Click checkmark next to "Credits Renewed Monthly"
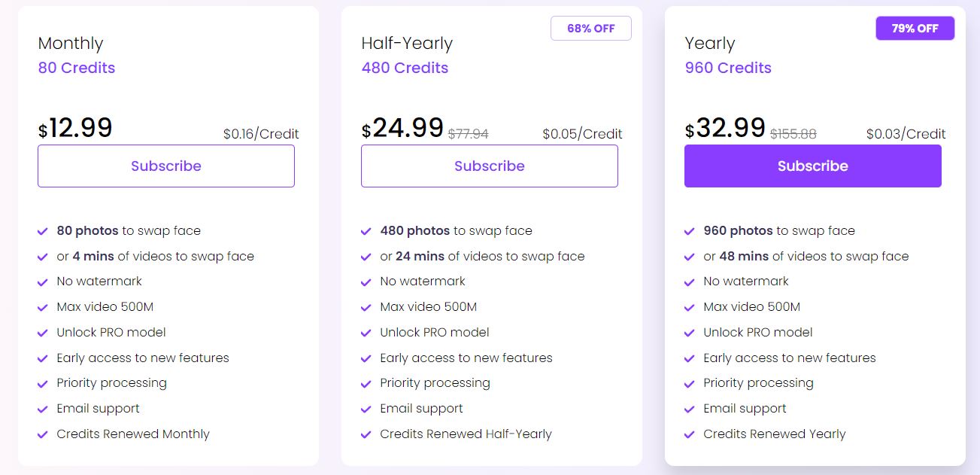 [43, 434]
